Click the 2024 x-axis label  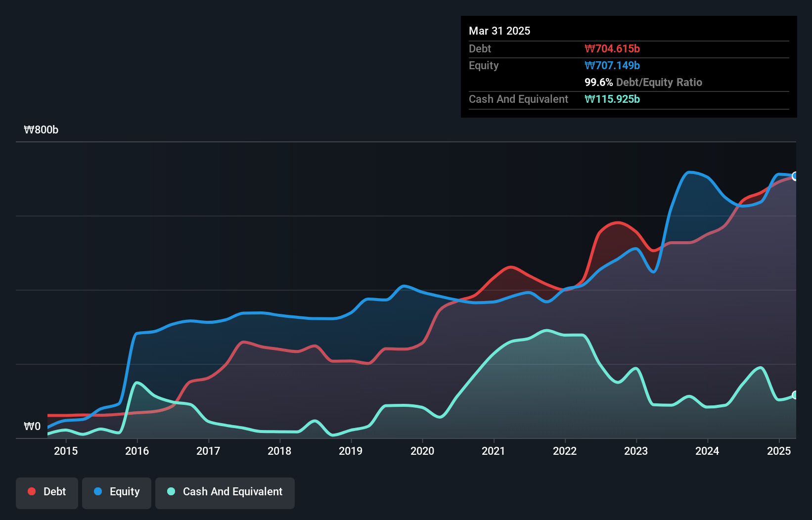pos(707,451)
